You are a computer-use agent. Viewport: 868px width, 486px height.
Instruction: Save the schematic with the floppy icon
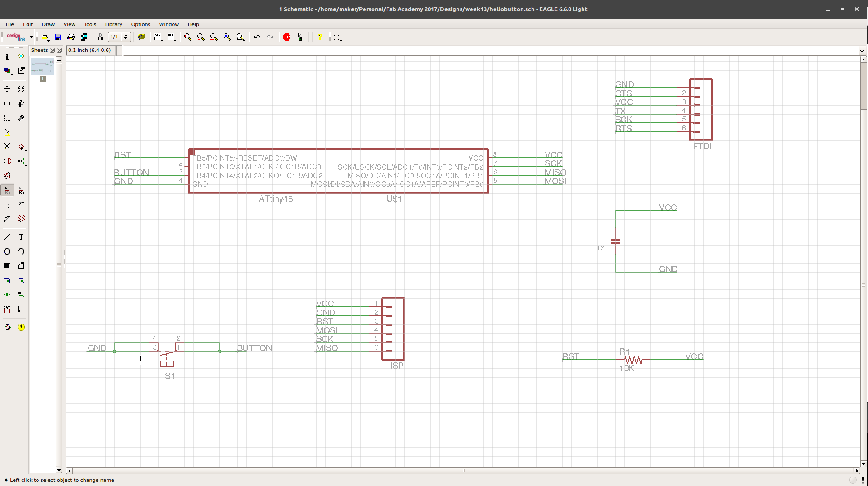58,37
